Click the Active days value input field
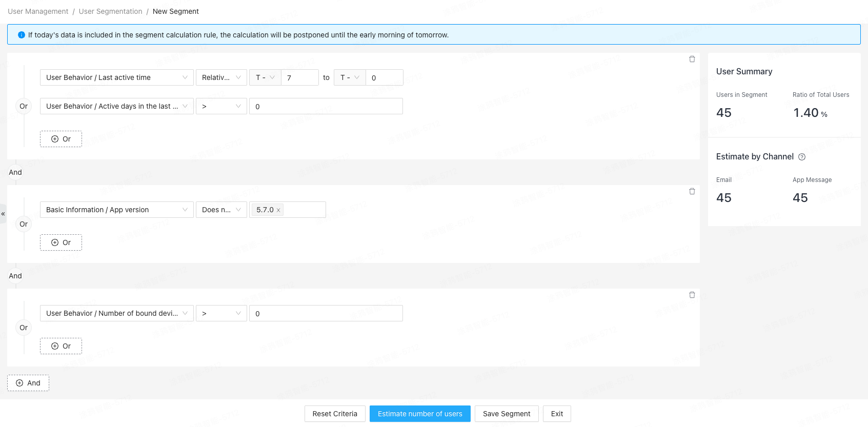Viewport: 868px width, 427px height. point(326,106)
